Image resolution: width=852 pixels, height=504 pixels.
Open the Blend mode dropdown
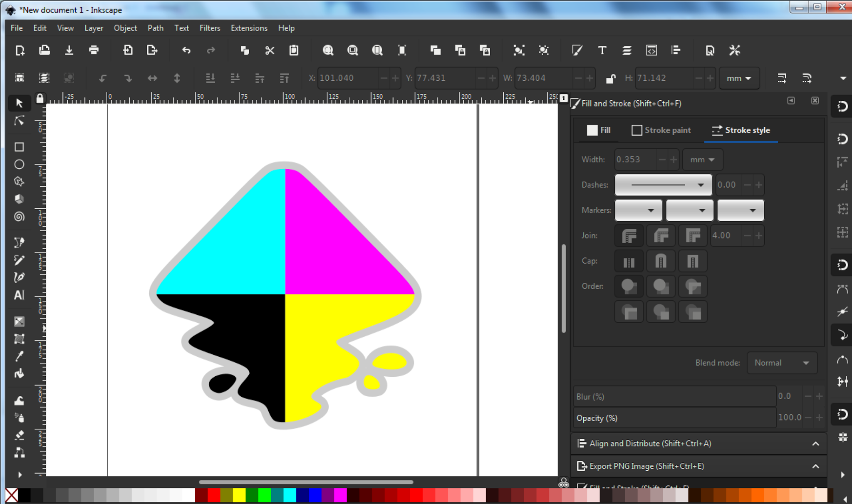(x=782, y=363)
